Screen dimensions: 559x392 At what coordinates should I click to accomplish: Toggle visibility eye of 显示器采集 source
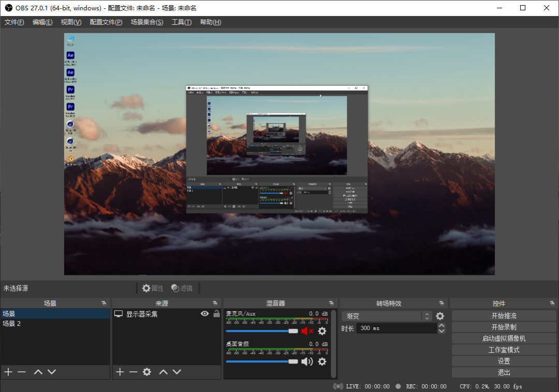click(205, 314)
